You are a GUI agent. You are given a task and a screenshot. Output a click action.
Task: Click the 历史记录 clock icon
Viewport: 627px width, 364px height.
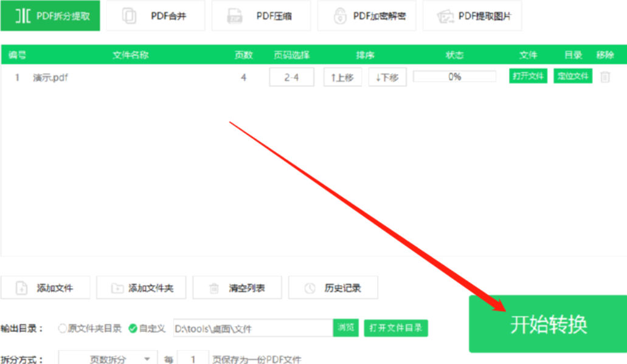(311, 287)
